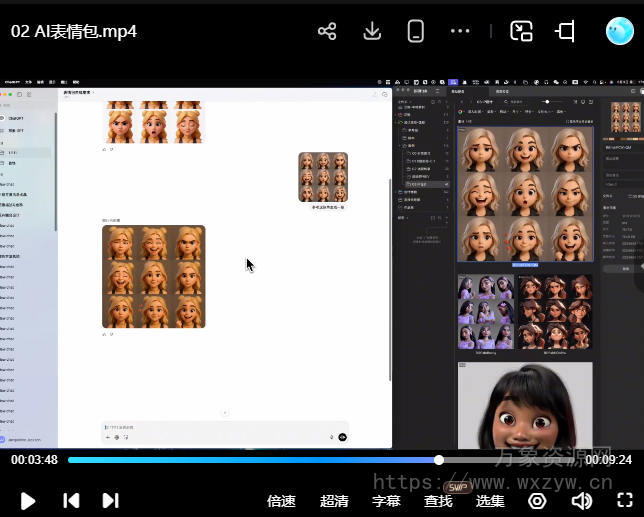Open the 选集 episode list

(x=490, y=501)
